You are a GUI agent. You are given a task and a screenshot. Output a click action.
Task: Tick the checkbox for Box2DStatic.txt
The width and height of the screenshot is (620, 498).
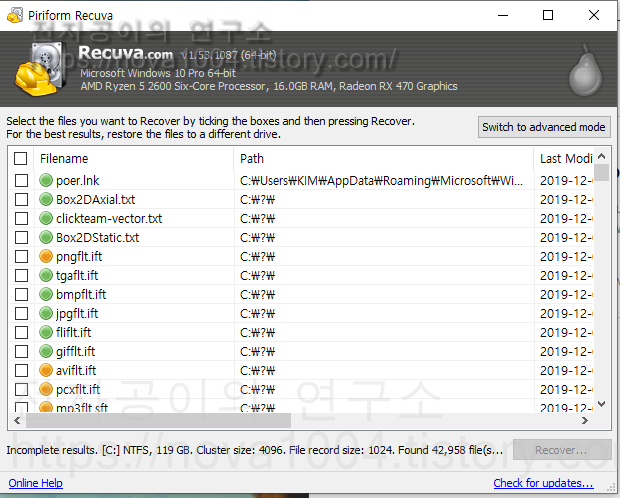tap(21, 237)
